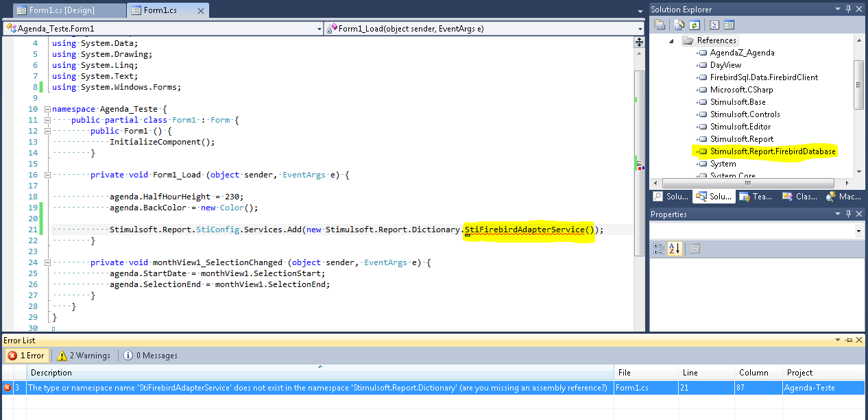This screenshot has width=868, height=420.
Task: Click the Solution Explorer scroll down arrow
Action: [858, 172]
